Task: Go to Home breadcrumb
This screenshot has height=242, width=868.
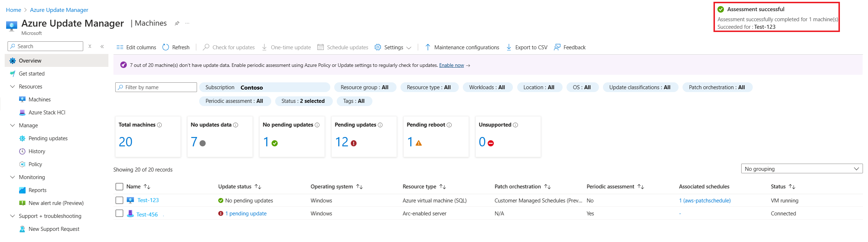Action: (14, 10)
